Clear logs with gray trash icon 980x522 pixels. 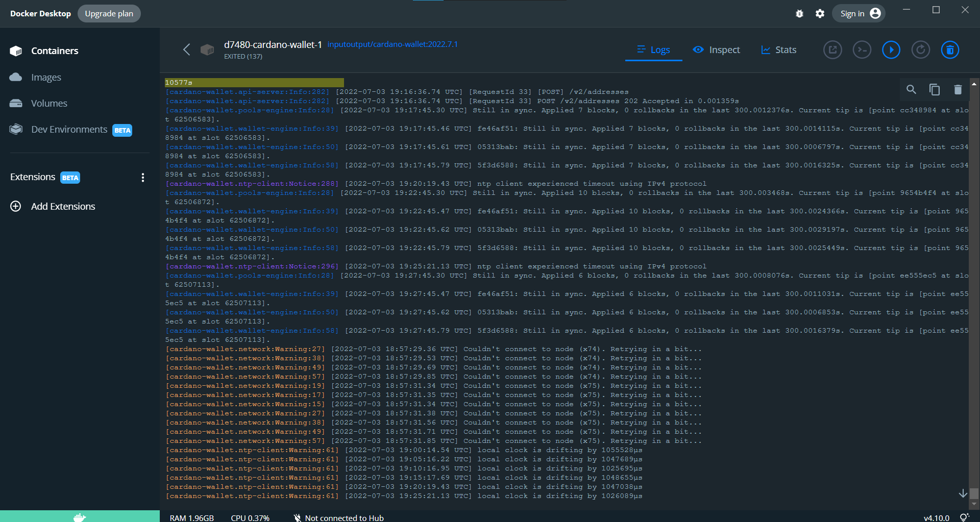tap(958, 90)
